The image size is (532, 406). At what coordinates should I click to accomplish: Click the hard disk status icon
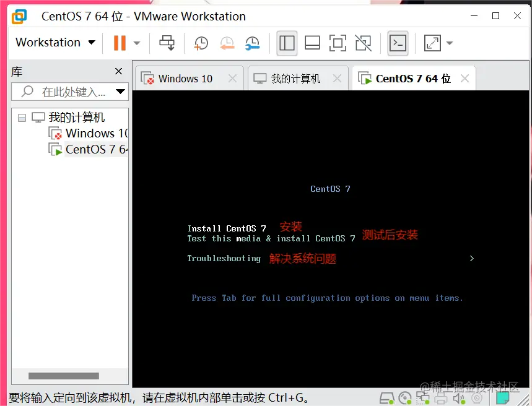coord(387,399)
